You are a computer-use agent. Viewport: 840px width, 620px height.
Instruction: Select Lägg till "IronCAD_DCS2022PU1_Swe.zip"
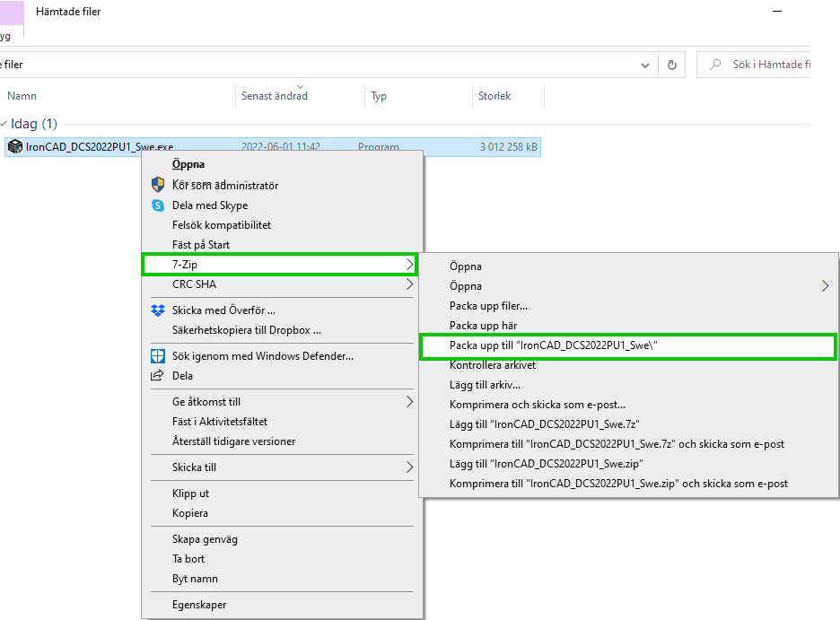point(546,464)
